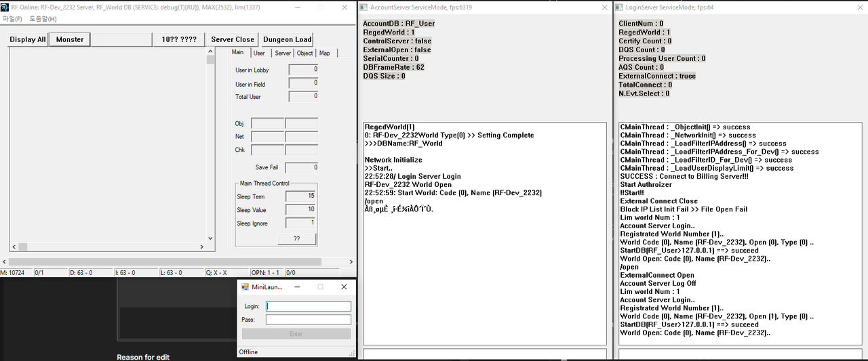Click the Sleep Ignore field
Image resolution: width=868 pixels, height=361 pixels.
[300, 223]
